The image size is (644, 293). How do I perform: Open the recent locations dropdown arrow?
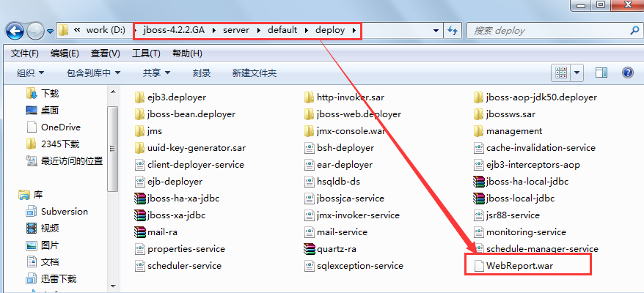click(x=50, y=31)
